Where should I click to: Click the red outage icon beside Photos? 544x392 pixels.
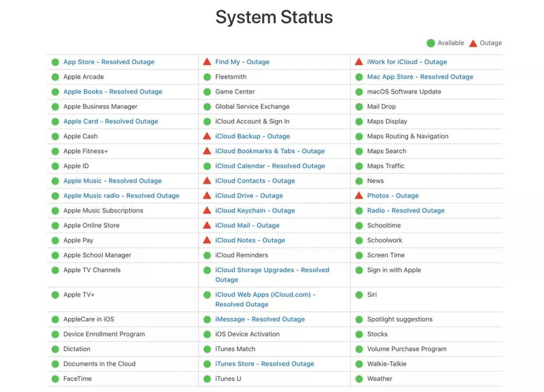[359, 195]
